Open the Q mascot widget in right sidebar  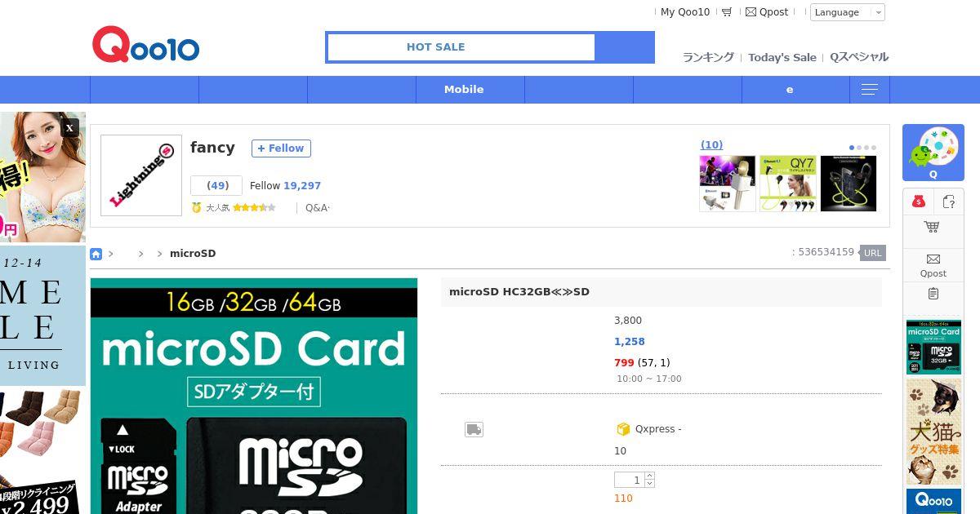click(933, 153)
